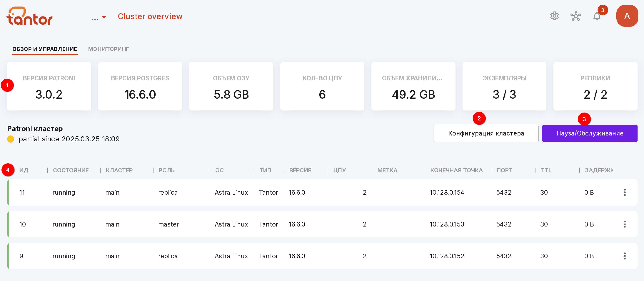Sort by the МЕТКА column header
This screenshot has width=644, height=281.
387,170
